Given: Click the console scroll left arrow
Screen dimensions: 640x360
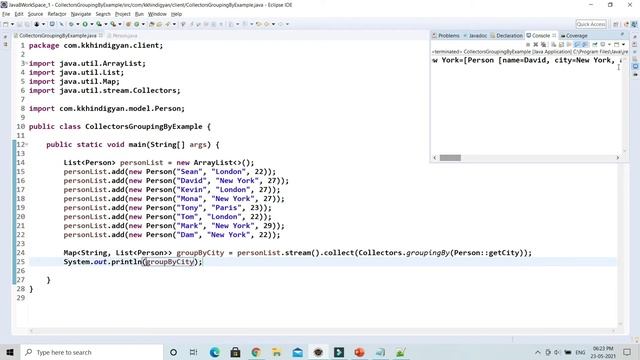Looking at the screenshot, I should [x=435, y=158].
